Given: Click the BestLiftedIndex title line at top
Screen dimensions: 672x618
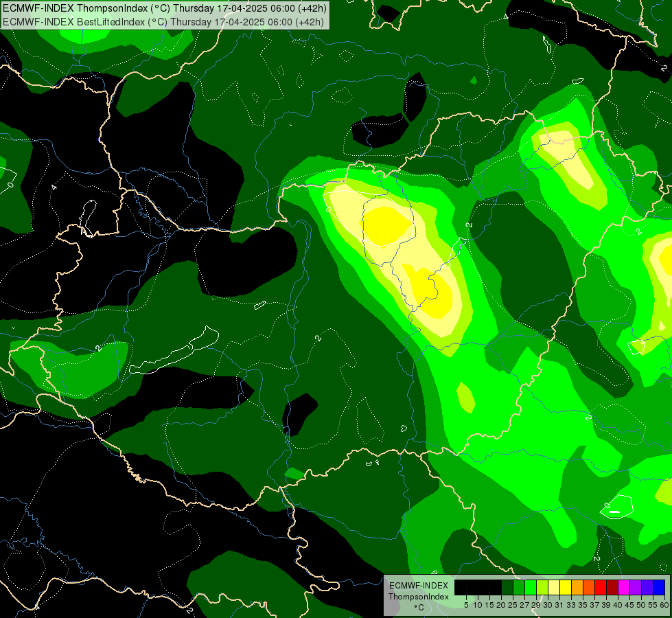Looking at the screenshot, I should [x=163, y=22].
